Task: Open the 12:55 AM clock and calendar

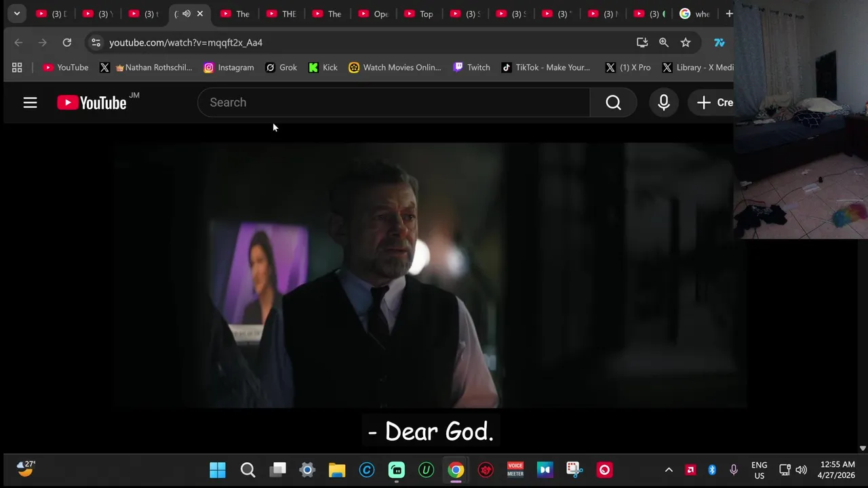Action: click(837, 470)
